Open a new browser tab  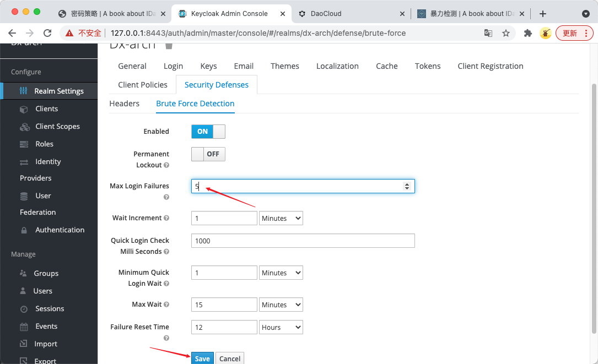coord(543,14)
